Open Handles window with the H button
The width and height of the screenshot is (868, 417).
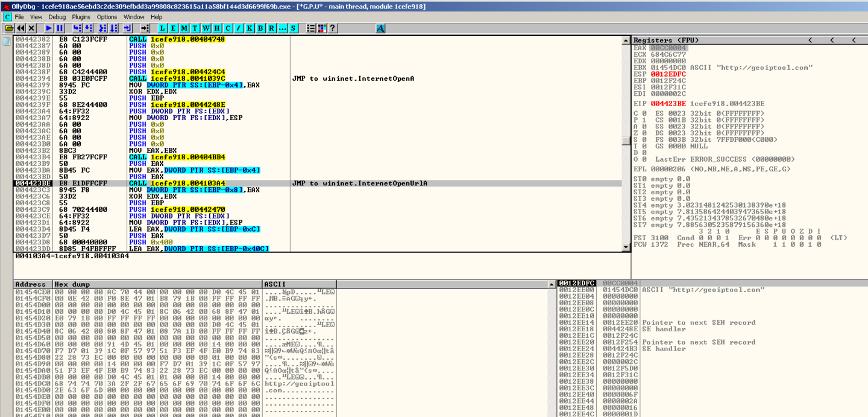pos(217,28)
